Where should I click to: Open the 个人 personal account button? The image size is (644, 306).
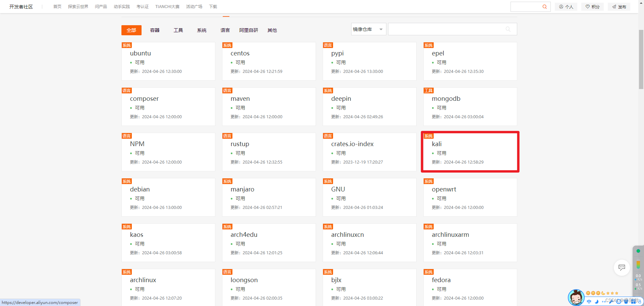(566, 7)
